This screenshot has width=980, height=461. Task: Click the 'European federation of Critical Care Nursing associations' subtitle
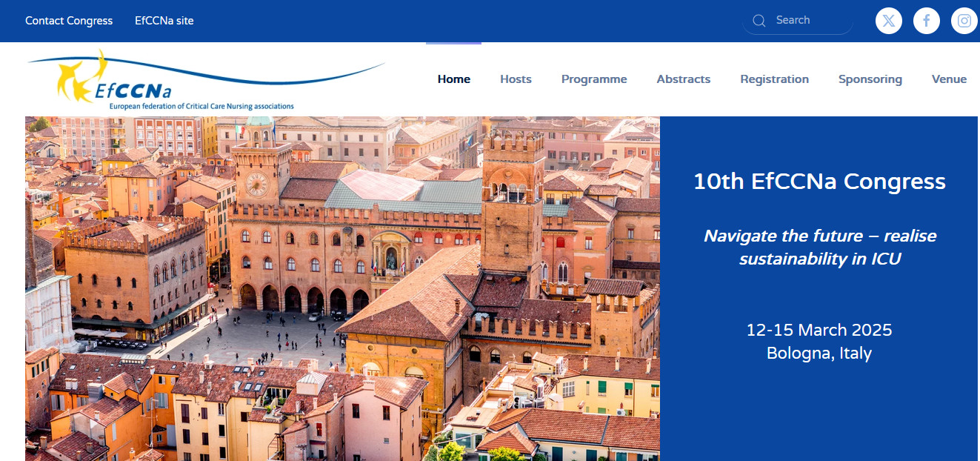(201, 107)
